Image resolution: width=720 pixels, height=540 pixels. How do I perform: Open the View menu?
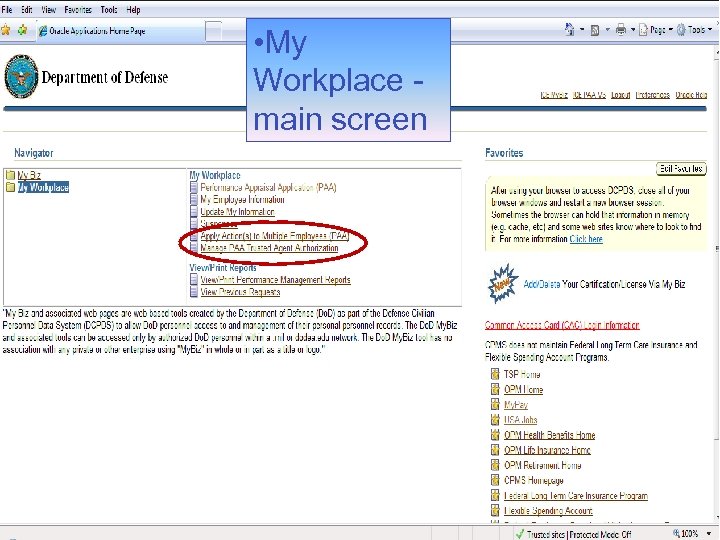click(48, 9)
